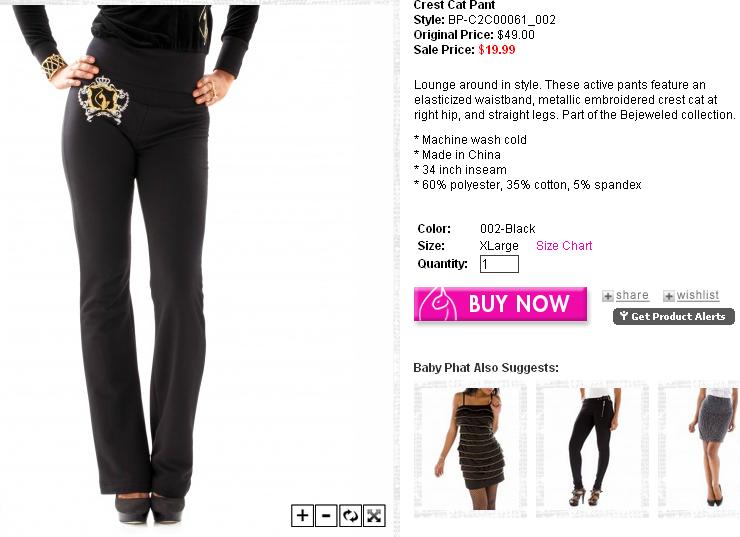
Task: Click the cat logo on Buy Now
Action: tap(438, 304)
